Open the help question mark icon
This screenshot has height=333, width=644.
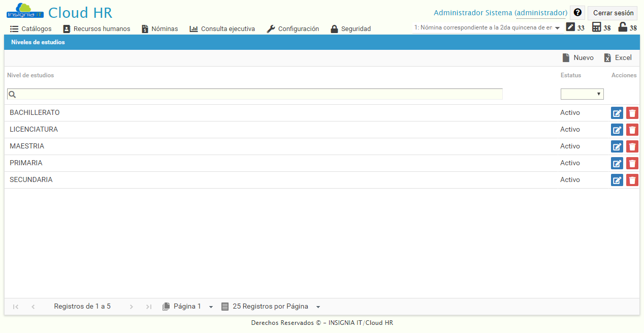[577, 12]
